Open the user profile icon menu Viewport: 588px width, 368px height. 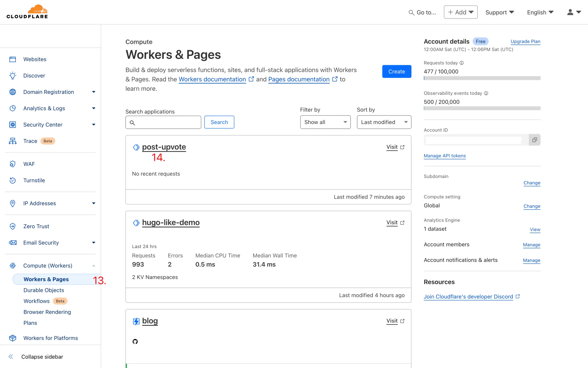click(x=574, y=12)
